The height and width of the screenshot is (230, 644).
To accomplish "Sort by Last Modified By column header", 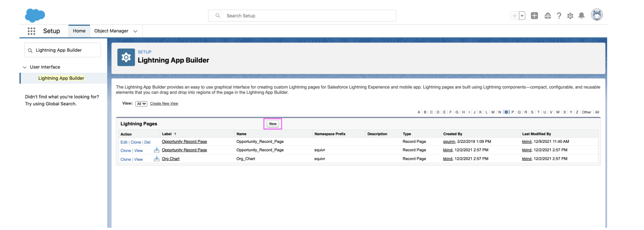I will (537, 134).
